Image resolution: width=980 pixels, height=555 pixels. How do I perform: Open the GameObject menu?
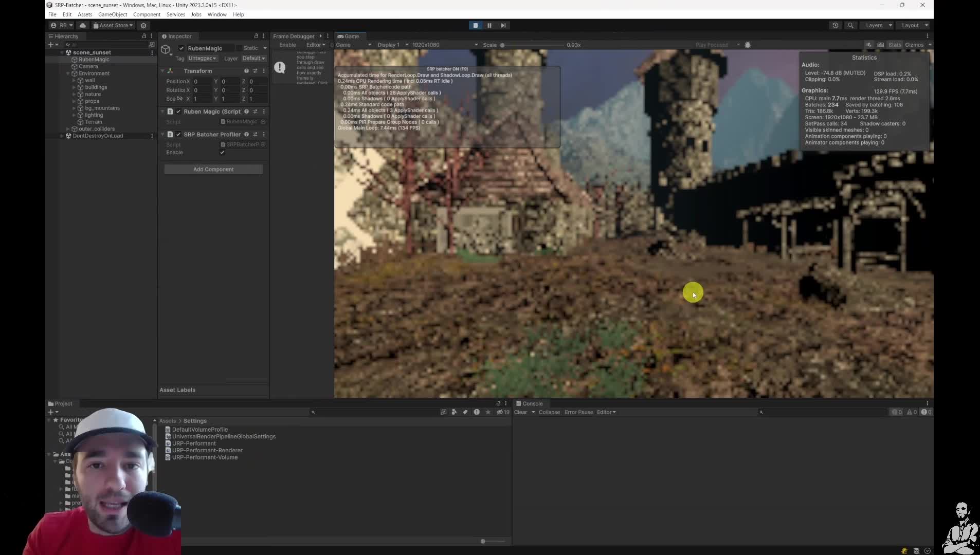click(x=112, y=14)
